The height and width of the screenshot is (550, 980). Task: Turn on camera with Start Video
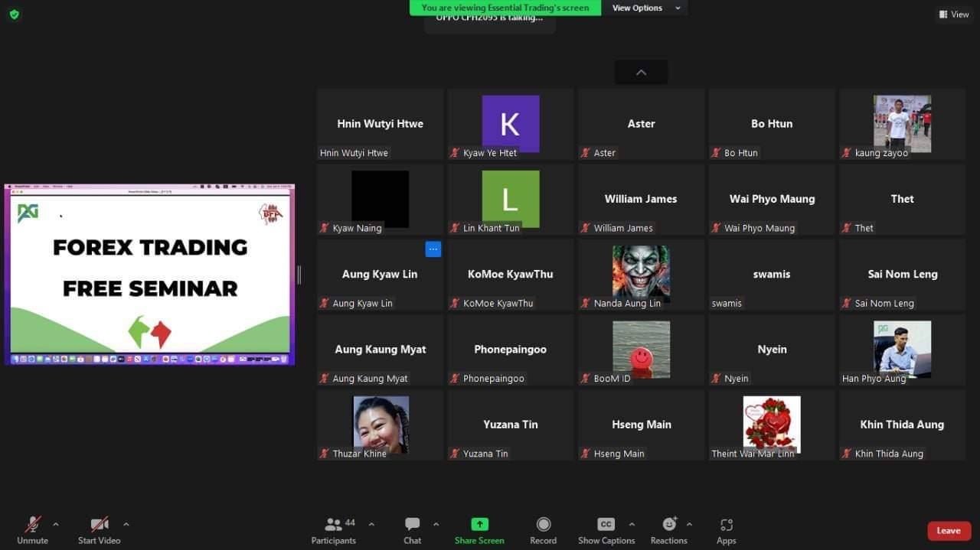pyautogui.click(x=99, y=531)
